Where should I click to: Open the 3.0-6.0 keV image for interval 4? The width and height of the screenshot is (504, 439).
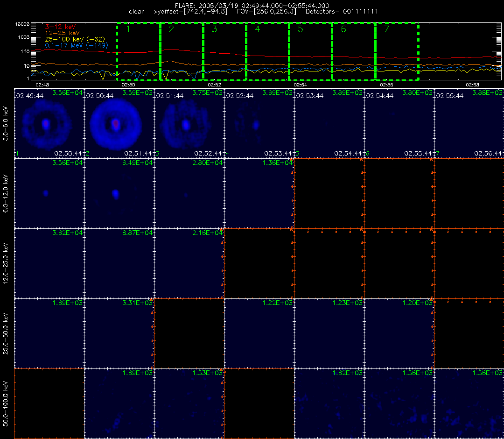(259, 123)
